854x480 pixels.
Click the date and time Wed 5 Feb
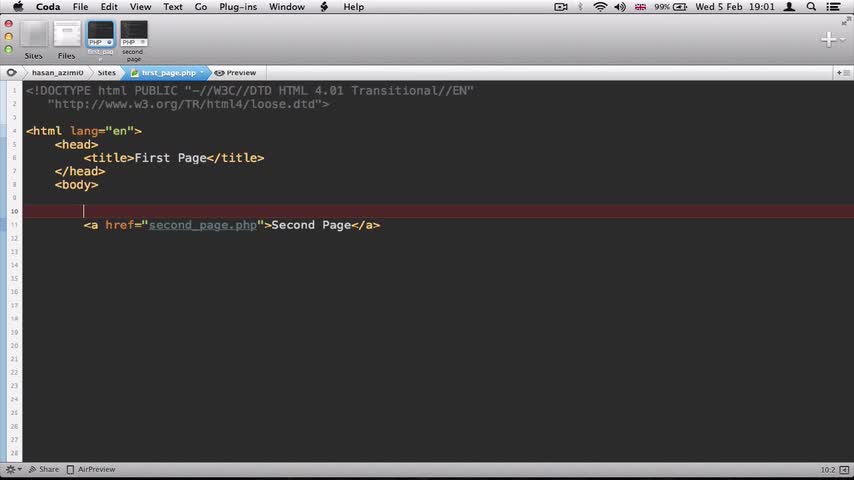click(x=735, y=7)
